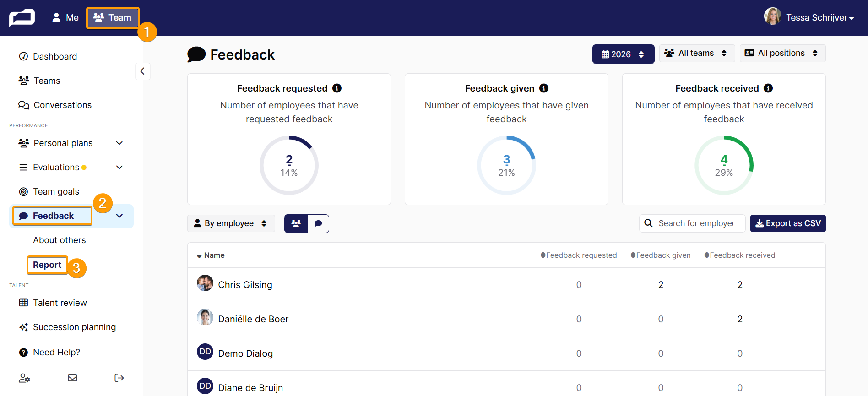Switch to the Me tab

pos(65,18)
